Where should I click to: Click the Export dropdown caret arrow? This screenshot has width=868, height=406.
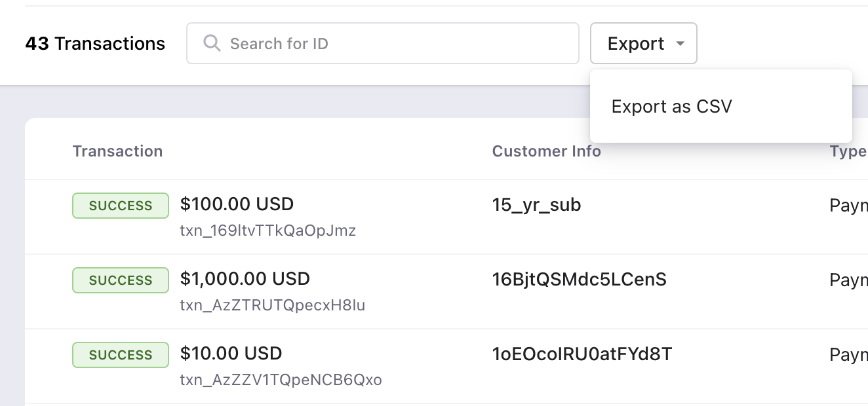pyautogui.click(x=680, y=44)
